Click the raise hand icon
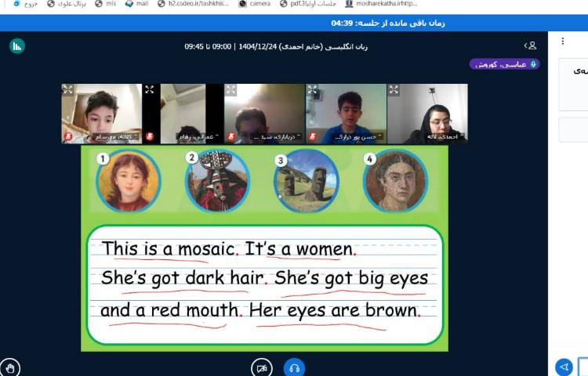This screenshot has height=376, width=588. [10, 367]
